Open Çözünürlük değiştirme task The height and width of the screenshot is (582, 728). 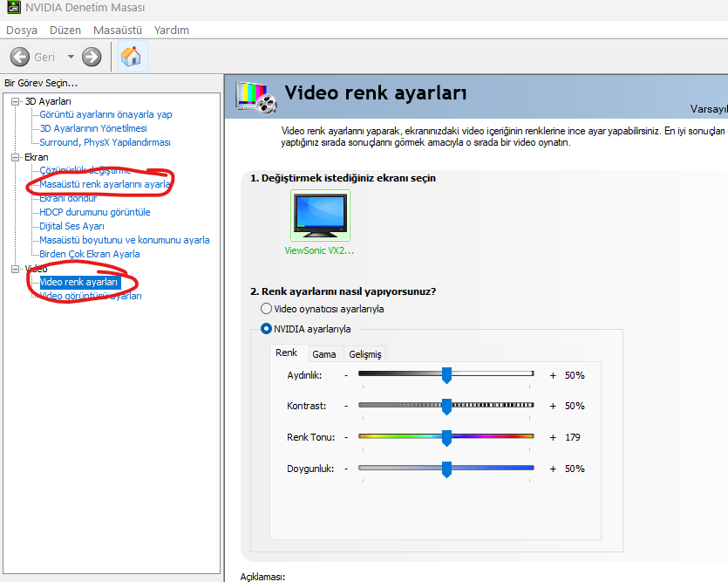click(85, 170)
